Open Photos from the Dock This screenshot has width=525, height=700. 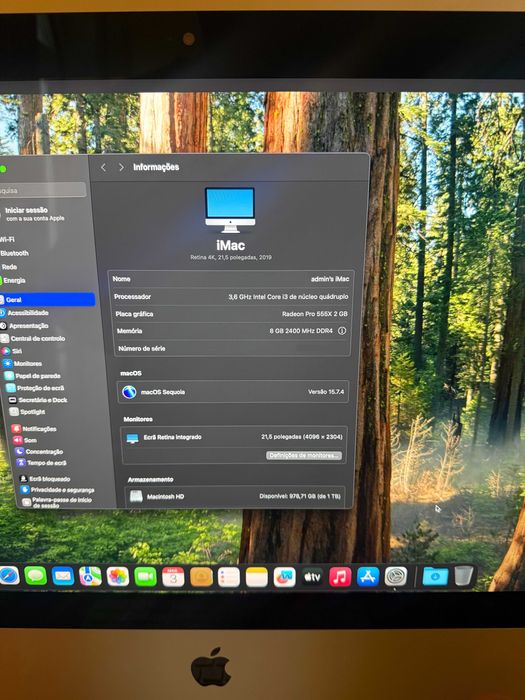click(x=118, y=576)
